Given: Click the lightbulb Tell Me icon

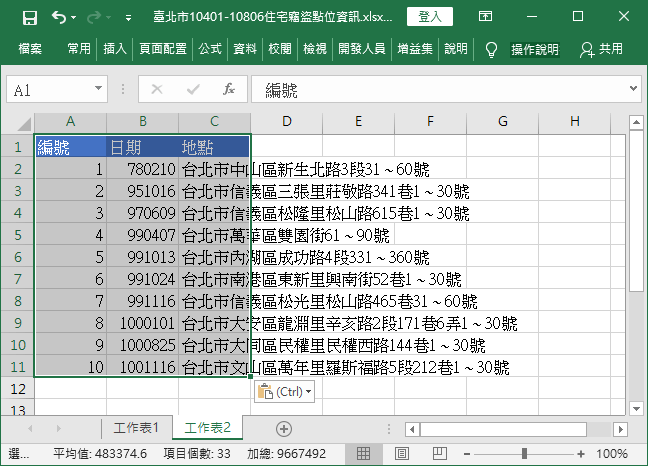Looking at the screenshot, I should [491, 50].
